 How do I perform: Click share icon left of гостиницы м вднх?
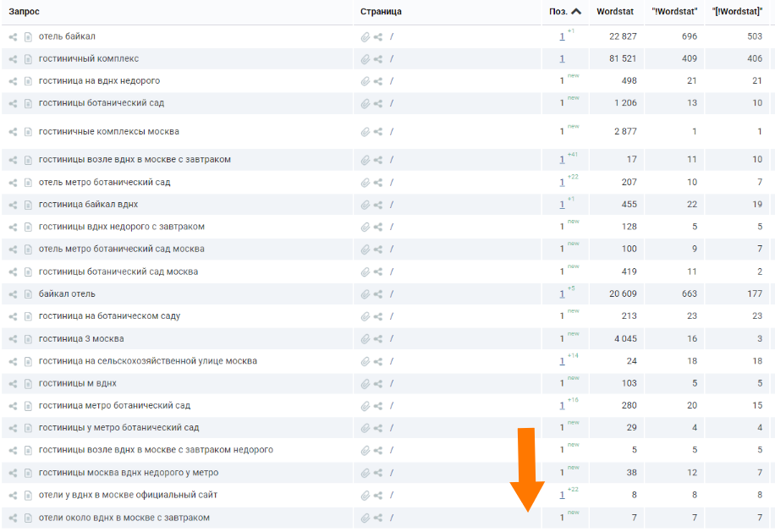[13, 383]
